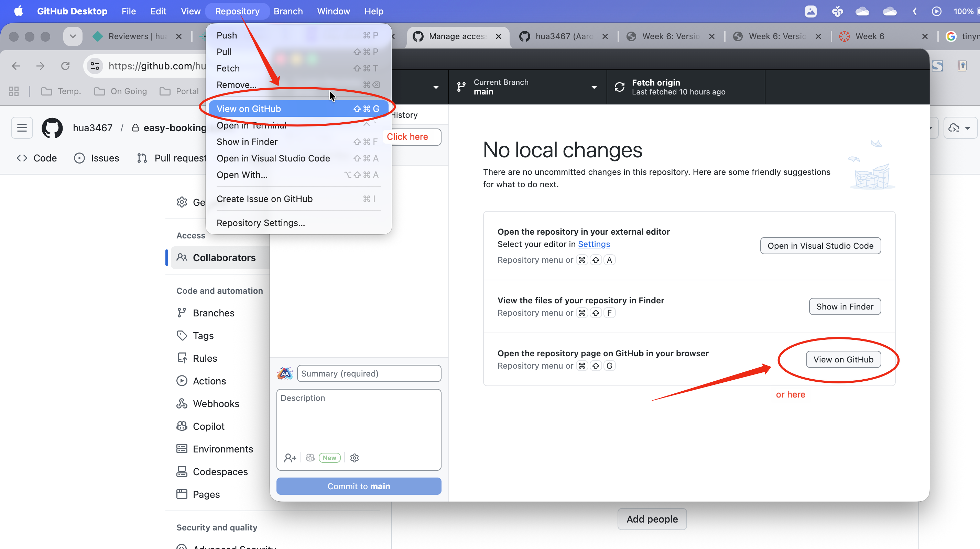Choose Pull from Repository menu
The image size is (980, 549).
click(298, 52)
